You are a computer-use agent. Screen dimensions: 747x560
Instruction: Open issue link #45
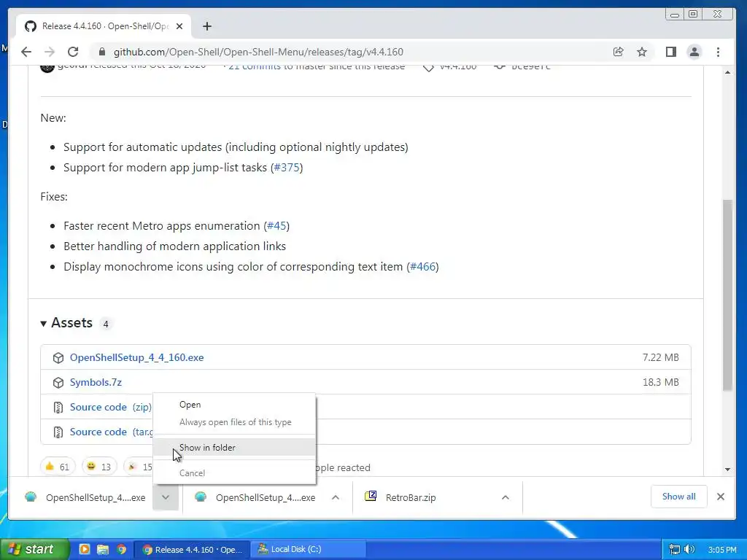(x=276, y=226)
